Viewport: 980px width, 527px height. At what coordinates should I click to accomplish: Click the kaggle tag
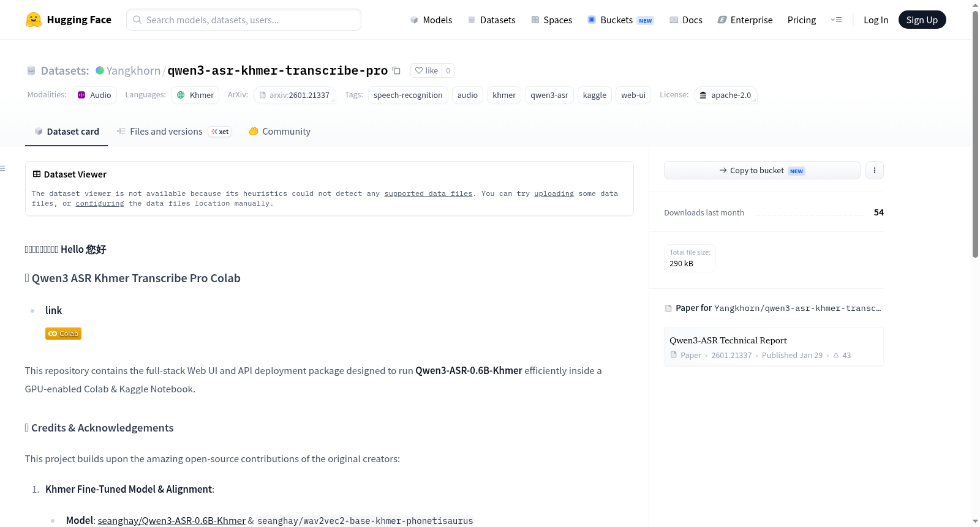595,95
